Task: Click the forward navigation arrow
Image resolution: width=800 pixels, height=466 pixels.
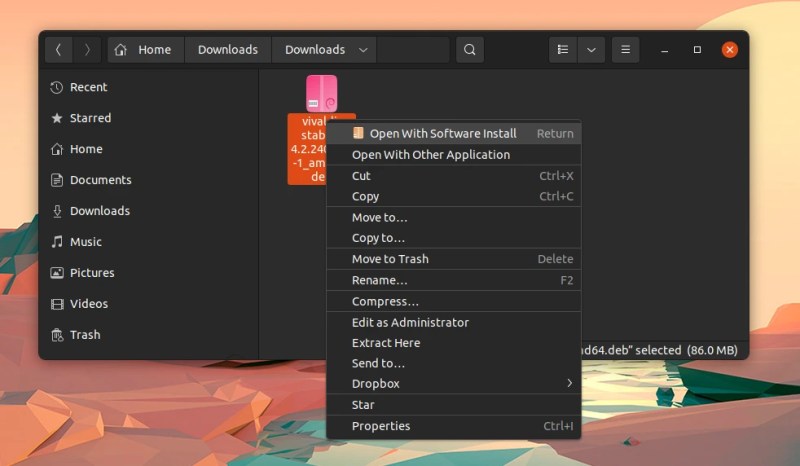Action: [x=87, y=50]
